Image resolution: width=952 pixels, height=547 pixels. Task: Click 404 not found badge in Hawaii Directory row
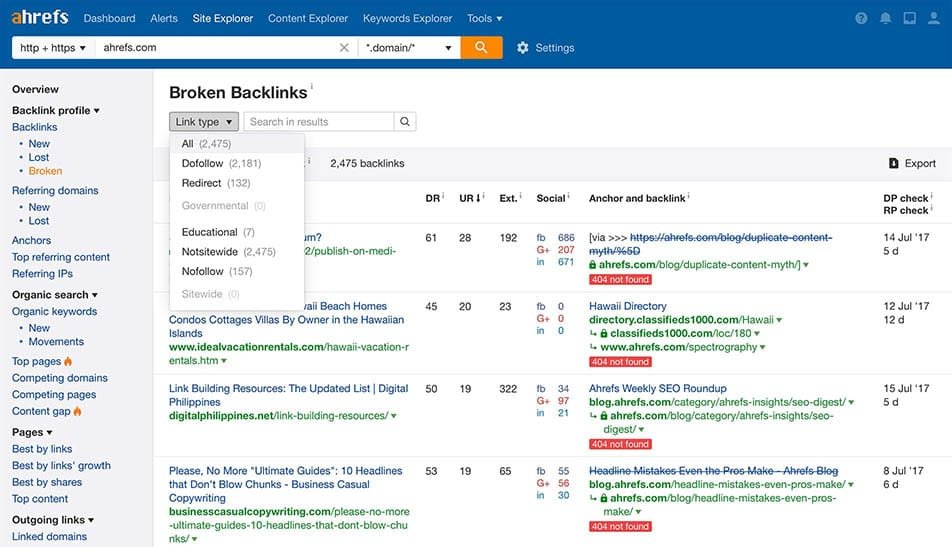tap(620, 362)
